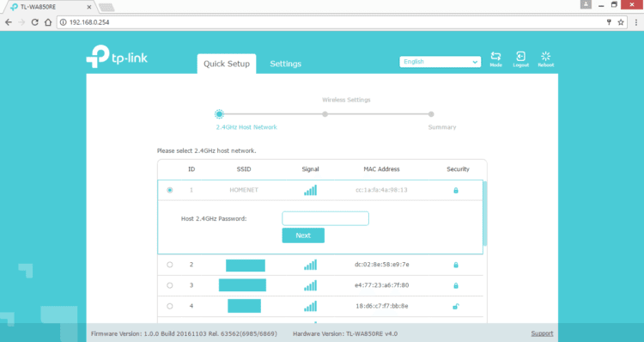The width and height of the screenshot is (644, 342).
Task: Select network ID 3 radio button
Action: 170,285
